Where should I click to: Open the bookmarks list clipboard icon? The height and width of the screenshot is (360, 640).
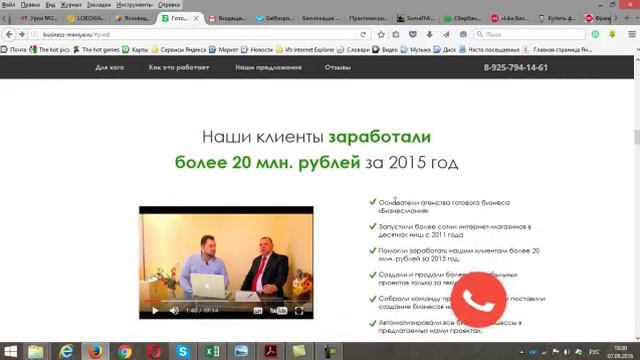[x=396, y=35]
